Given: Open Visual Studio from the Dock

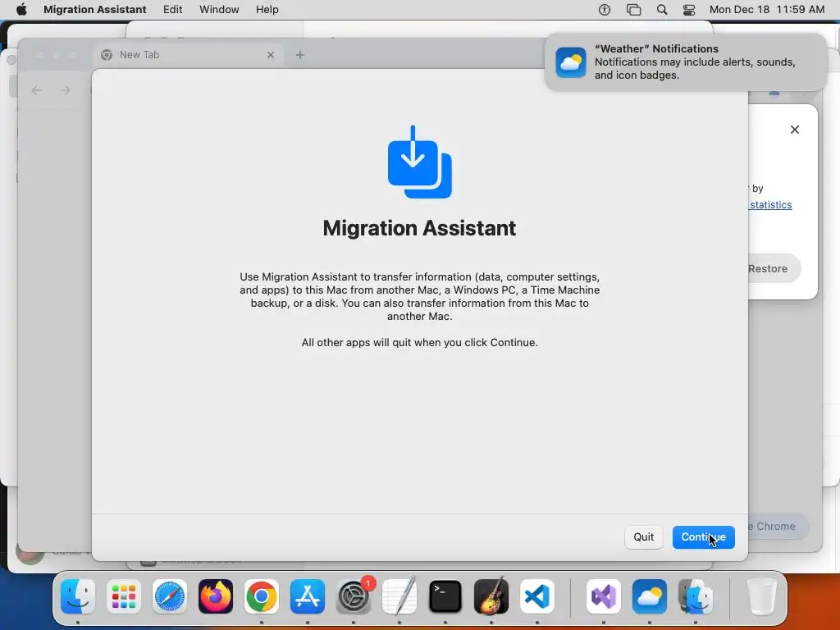Looking at the screenshot, I should 604,596.
